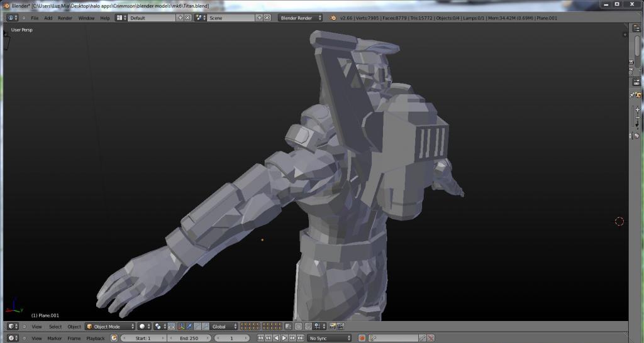Click OpenGL render image icon

[x=333, y=327]
